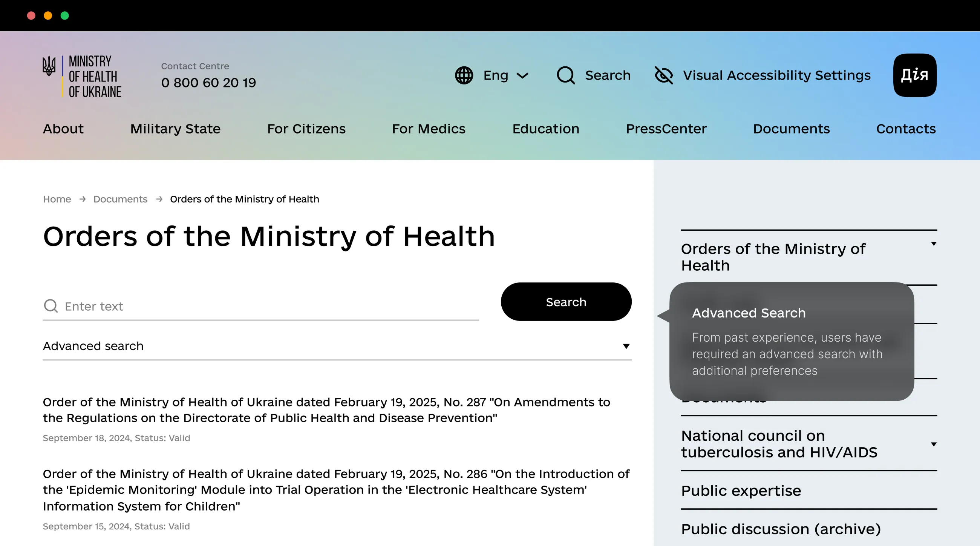Click the magnifier icon in text field
The height and width of the screenshot is (546, 980).
(x=51, y=306)
